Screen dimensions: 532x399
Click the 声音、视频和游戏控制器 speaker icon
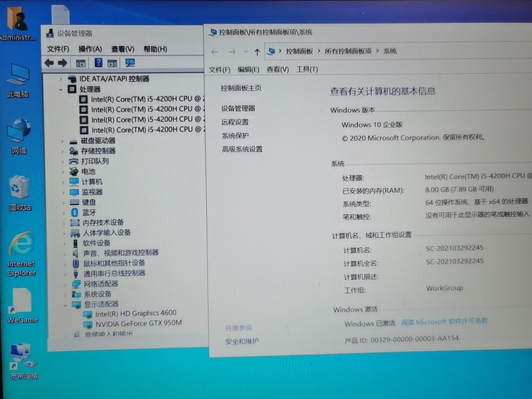75,253
